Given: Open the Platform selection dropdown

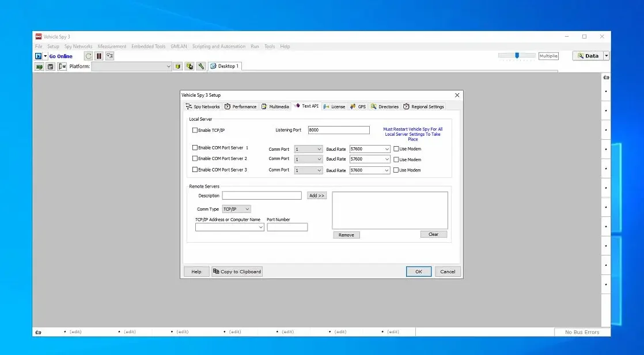Looking at the screenshot, I should pyautogui.click(x=169, y=66).
